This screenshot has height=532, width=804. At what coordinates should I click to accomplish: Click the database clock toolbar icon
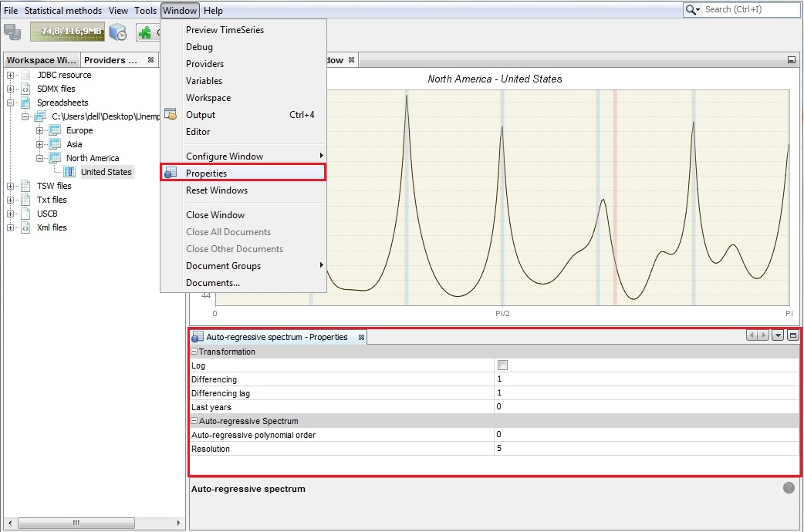[117, 32]
